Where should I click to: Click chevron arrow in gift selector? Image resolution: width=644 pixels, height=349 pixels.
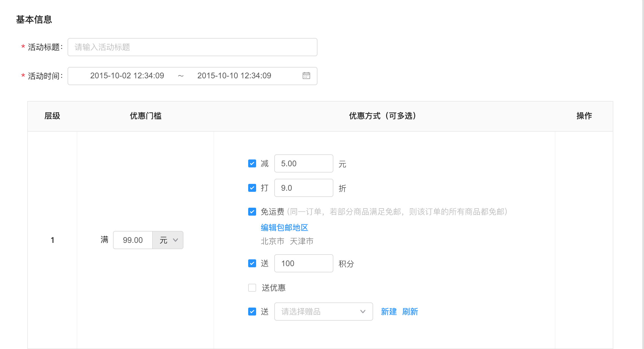point(363,312)
